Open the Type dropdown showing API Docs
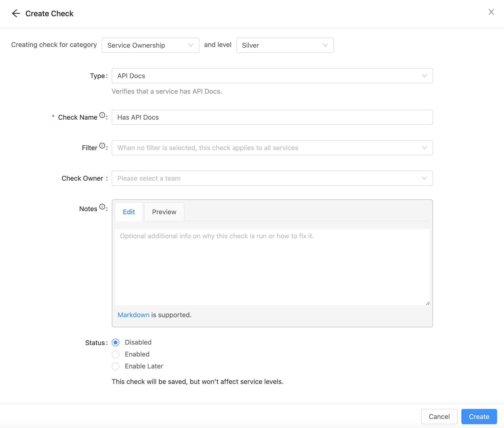The image size is (504, 428). 272,76
